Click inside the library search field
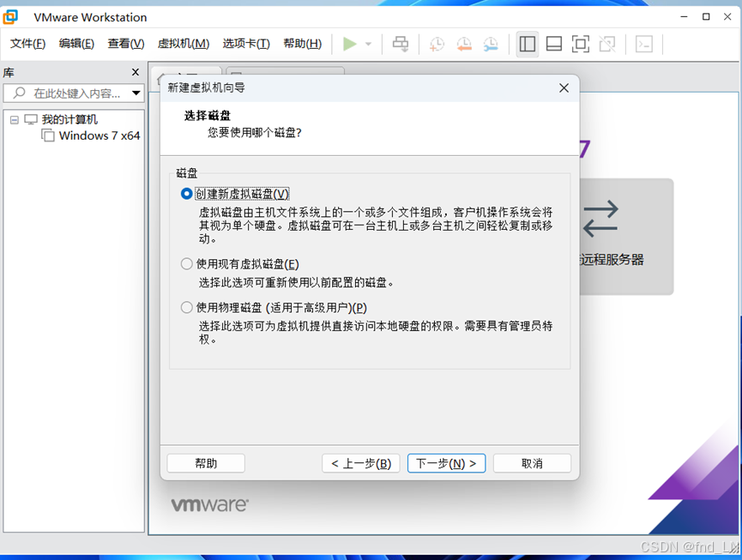The image size is (742, 560). 73,93
